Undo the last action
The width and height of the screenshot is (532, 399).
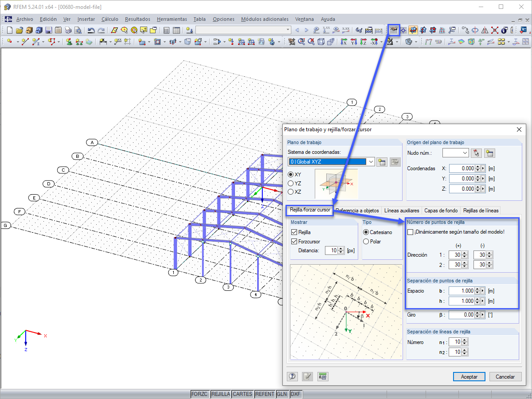pos(91,30)
